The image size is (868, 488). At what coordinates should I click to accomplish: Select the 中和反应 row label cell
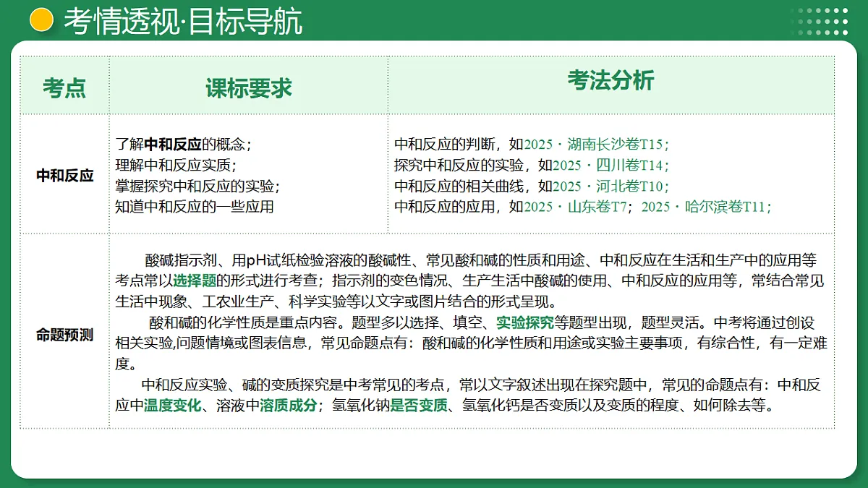pyautogui.click(x=64, y=175)
